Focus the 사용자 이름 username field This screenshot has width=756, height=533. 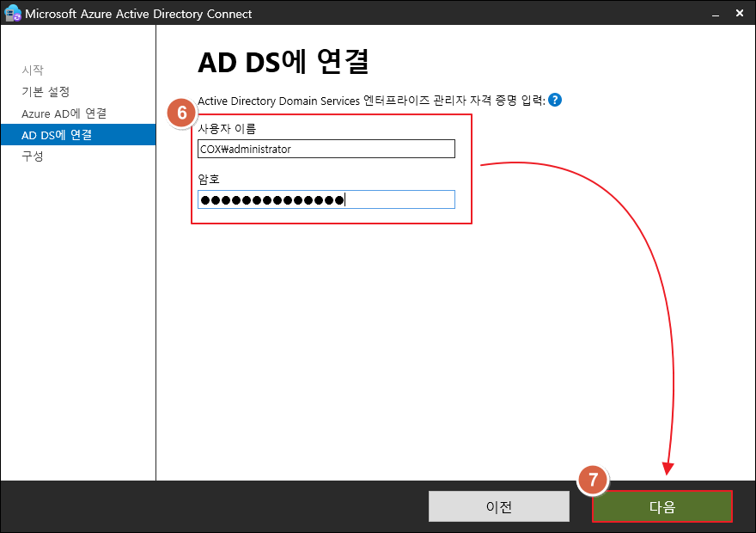tap(326, 149)
